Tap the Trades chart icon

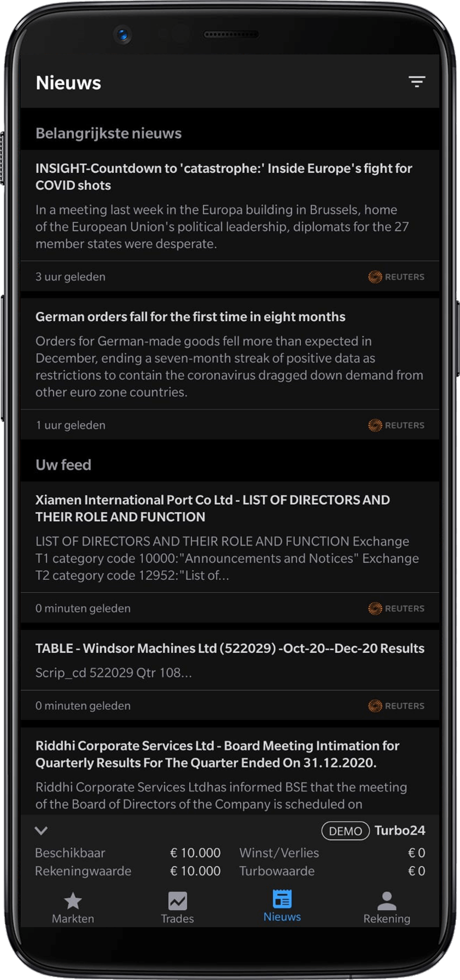178,901
